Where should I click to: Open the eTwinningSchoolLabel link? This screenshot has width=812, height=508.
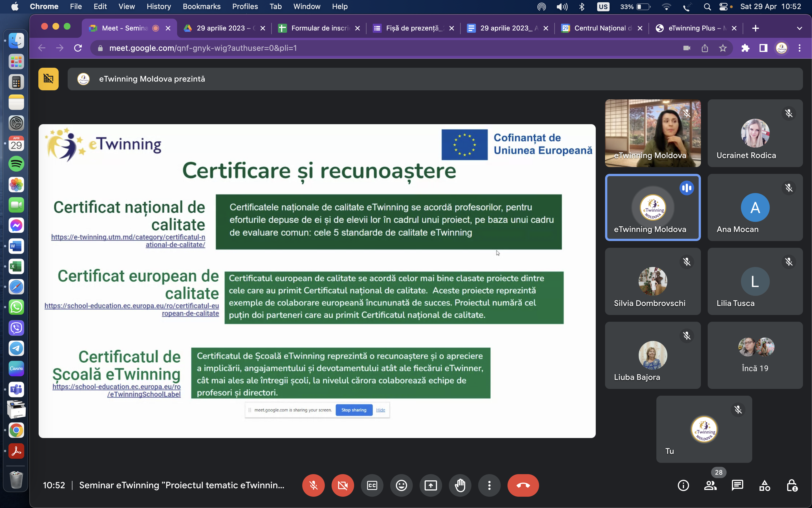116,390
